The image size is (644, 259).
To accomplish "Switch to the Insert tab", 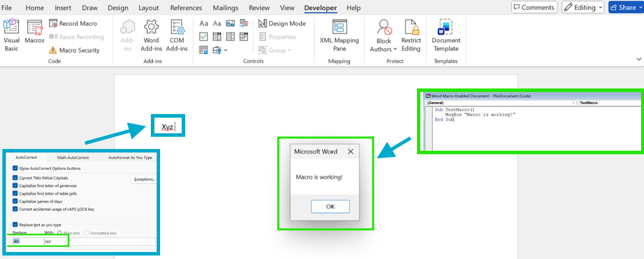I will pyautogui.click(x=63, y=8).
